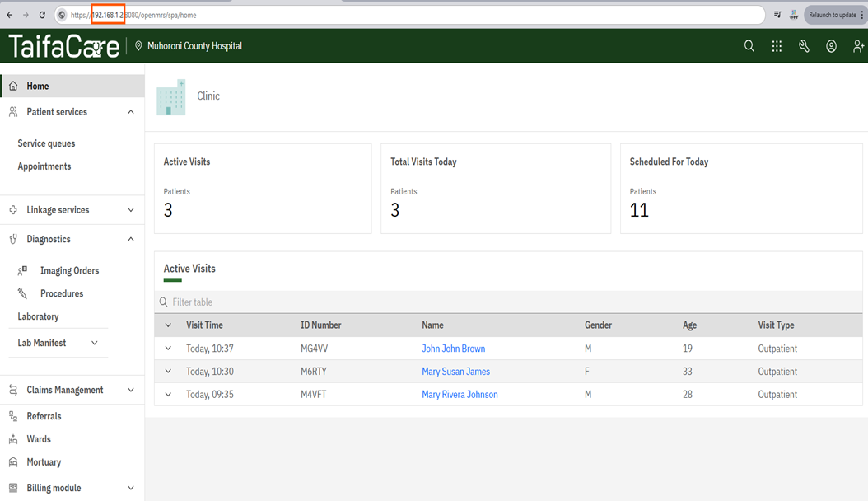Click the Today, 09:35 visit time cell
Viewport: 868px width, 501px height.
210,394
